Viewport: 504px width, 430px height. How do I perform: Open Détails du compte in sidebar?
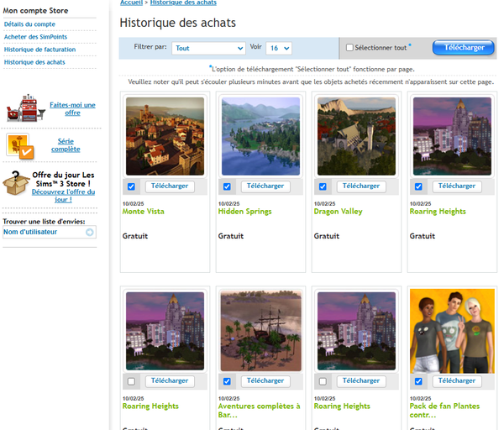29,24
